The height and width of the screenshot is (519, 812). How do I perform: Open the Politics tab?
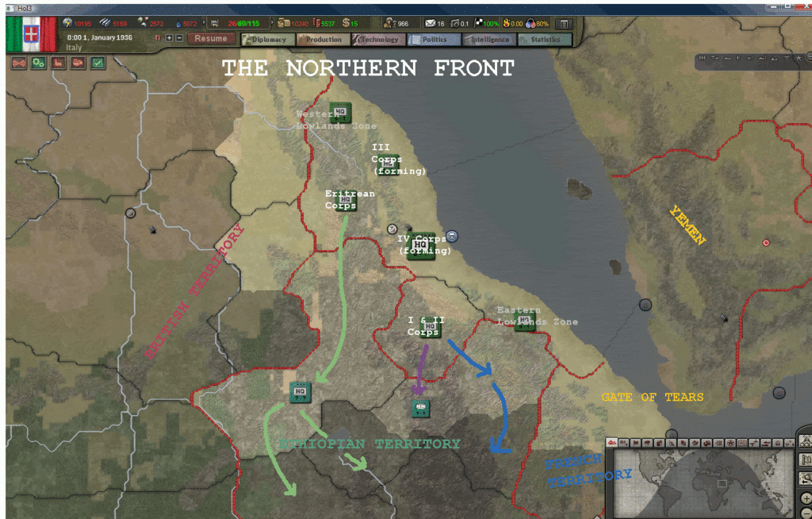pyautogui.click(x=434, y=40)
